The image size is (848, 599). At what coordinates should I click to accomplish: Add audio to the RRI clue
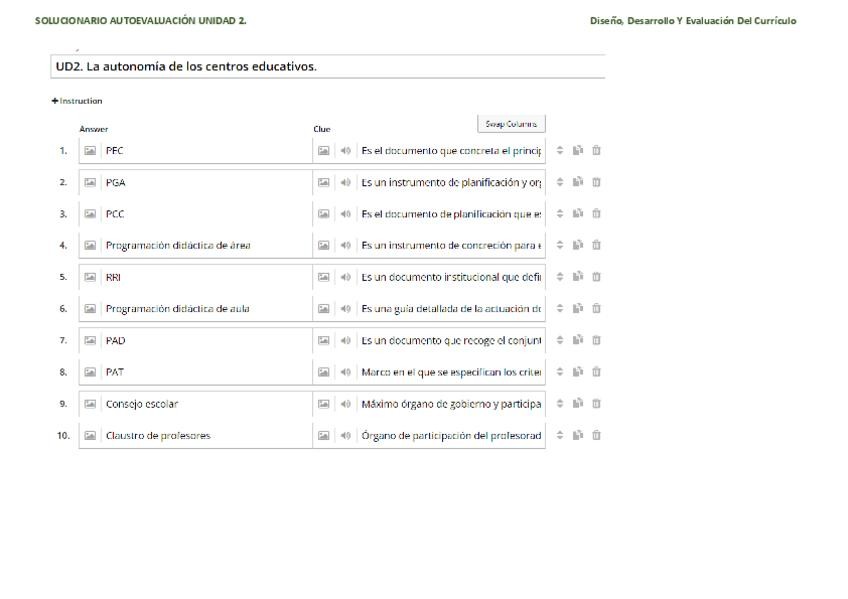[x=345, y=277]
